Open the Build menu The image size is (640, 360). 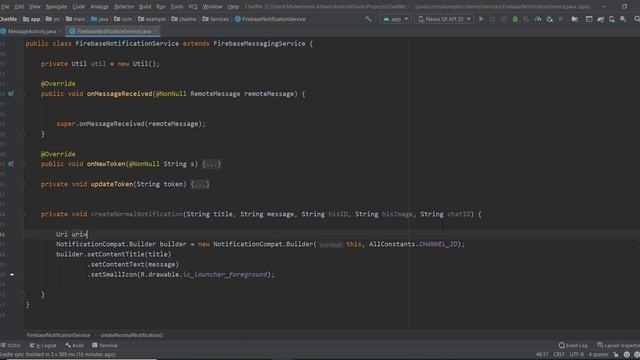tap(145, 7)
